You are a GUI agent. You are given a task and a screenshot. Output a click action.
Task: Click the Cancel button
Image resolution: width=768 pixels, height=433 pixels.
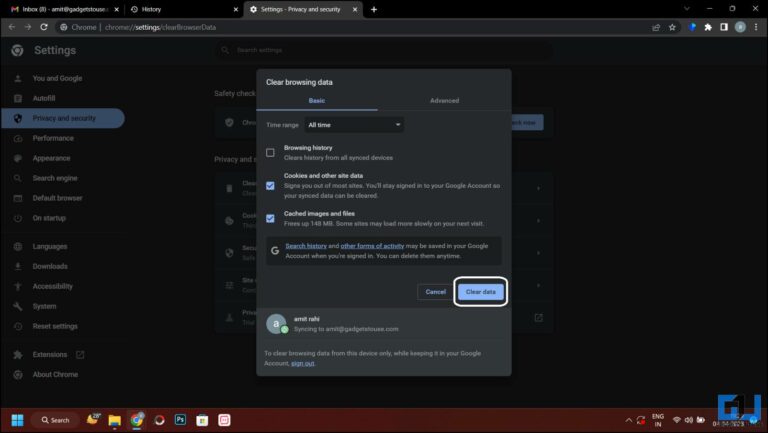(x=435, y=291)
